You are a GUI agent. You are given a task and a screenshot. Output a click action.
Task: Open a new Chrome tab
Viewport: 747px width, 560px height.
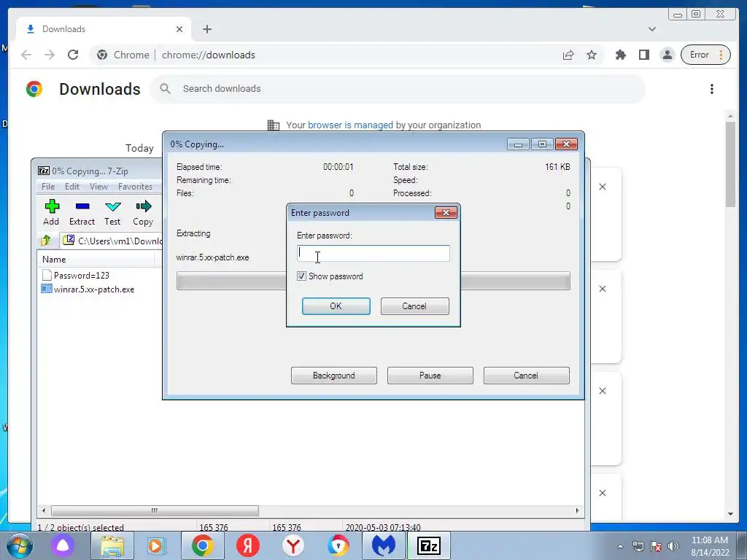pos(206,29)
